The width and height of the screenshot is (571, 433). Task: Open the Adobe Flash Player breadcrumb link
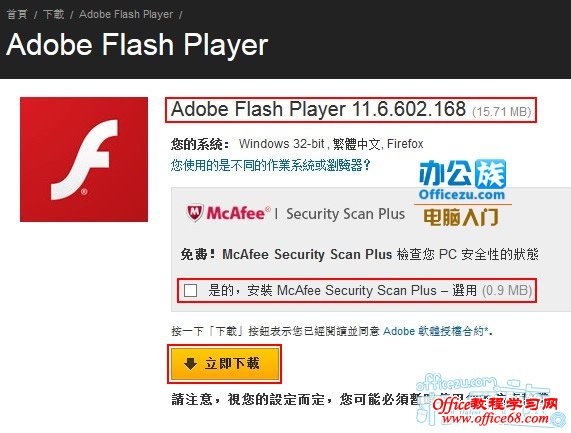click(126, 14)
